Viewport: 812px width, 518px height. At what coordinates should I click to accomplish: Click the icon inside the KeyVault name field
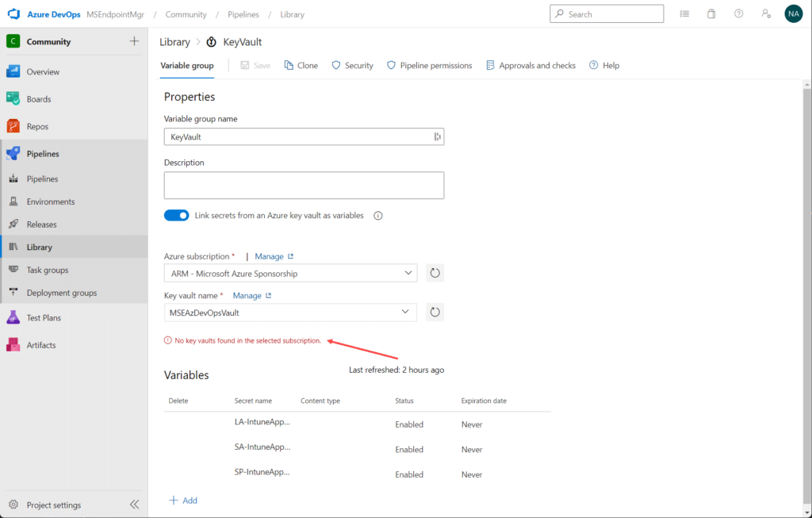(x=438, y=136)
